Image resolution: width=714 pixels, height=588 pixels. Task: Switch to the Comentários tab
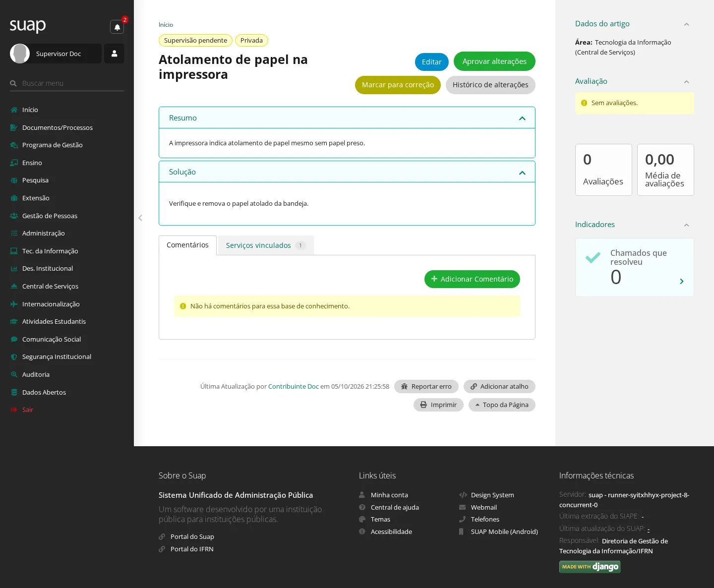pos(187,245)
